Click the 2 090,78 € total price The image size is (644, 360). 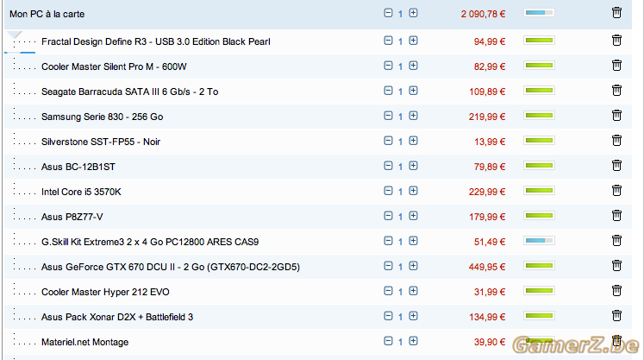pos(483,14)
